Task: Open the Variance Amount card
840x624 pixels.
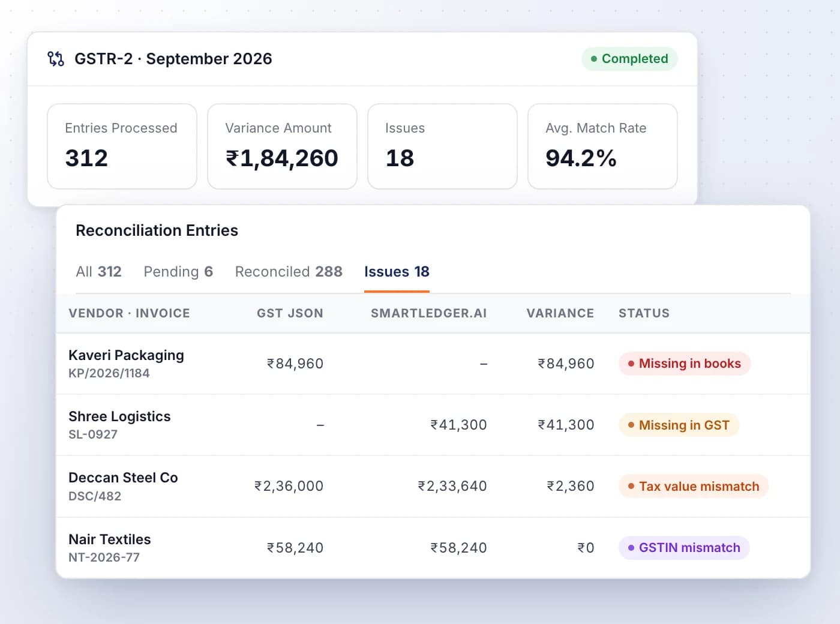Action: [282, 146]
